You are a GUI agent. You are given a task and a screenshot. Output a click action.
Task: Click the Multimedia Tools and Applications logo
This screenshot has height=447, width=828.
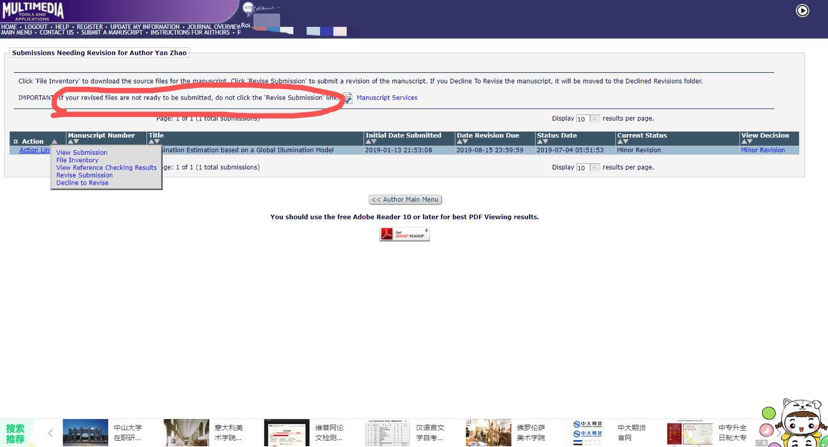point(33,11)
